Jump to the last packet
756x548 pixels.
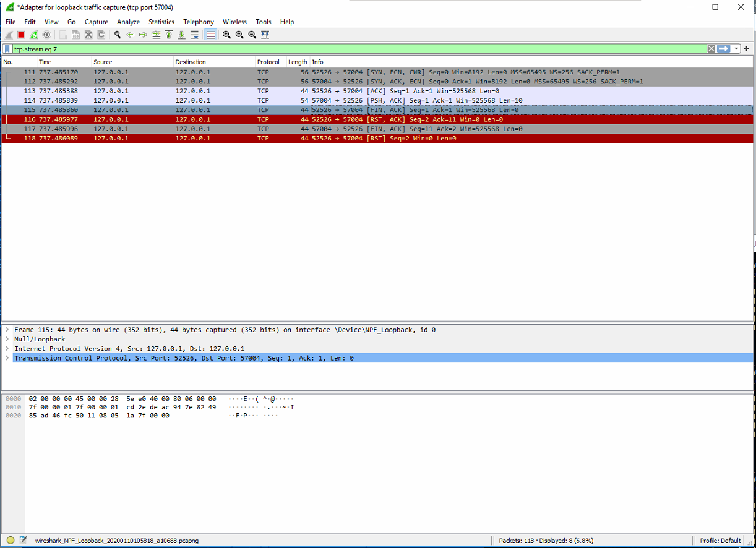[x=181, y=35]
